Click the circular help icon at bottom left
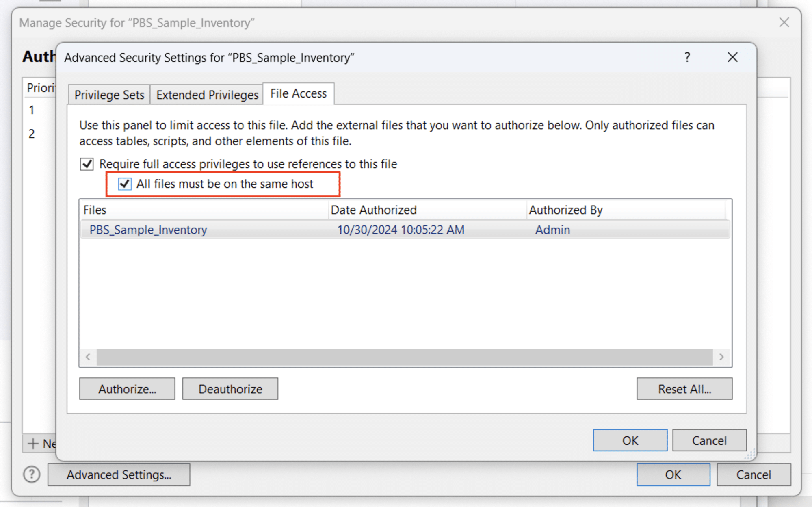 (x=31, y=474)
